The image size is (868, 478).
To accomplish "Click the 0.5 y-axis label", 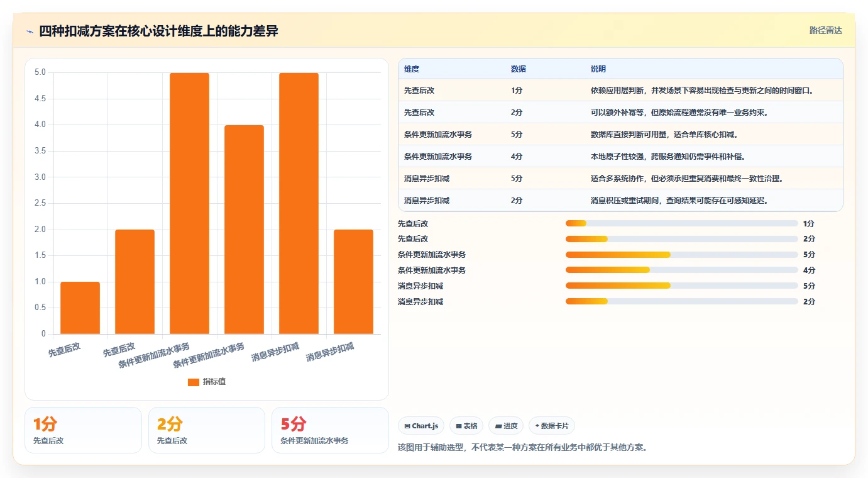I will coord(40,308).
